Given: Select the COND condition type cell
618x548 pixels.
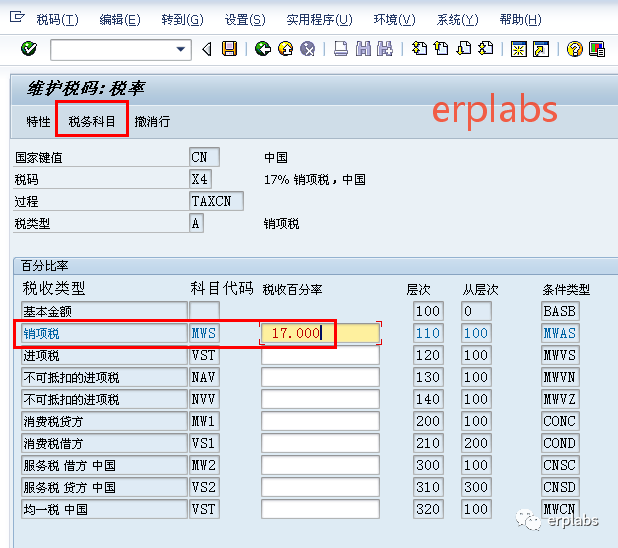Looking at the screenshot, I should click(x=560, y=443).
